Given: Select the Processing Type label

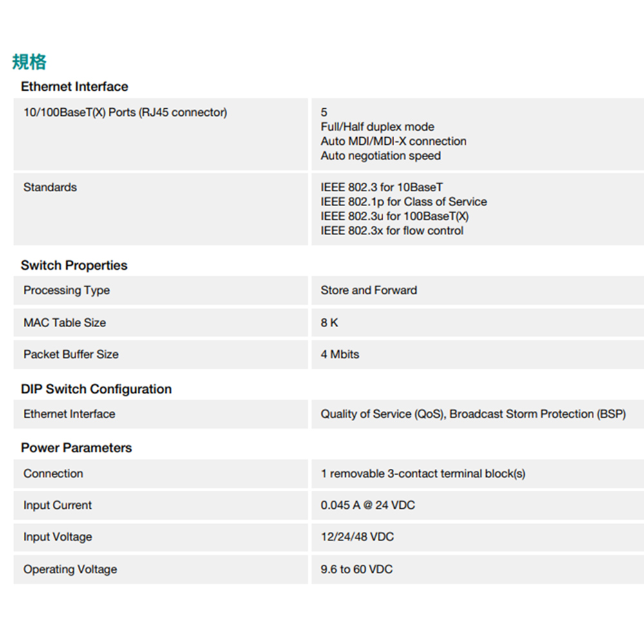Looking at the screenshot, I should tap(66, 290).
